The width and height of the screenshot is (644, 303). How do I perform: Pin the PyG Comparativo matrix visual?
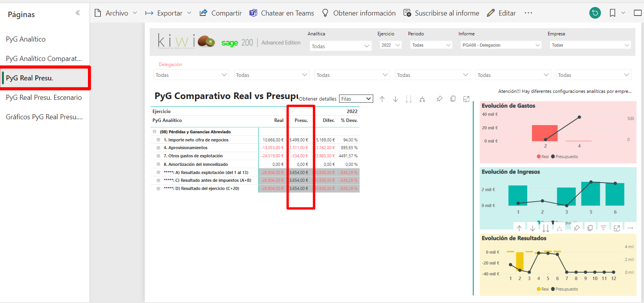pos(439,99)
